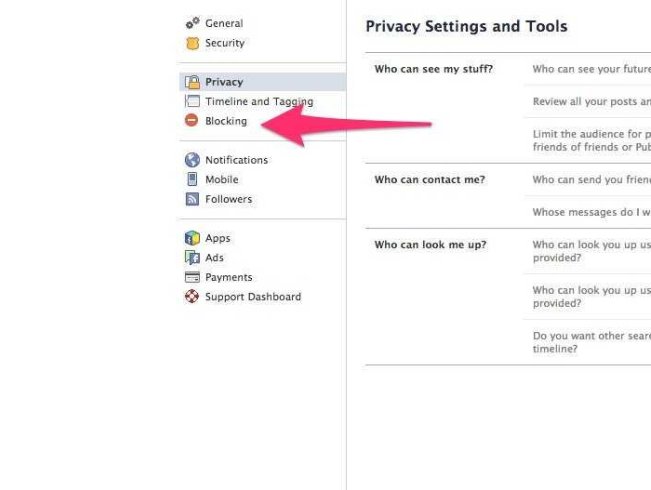Viewport: 651px width, 490px height.
Task: Click the Followers RSS feed icon
Action: 192,199
